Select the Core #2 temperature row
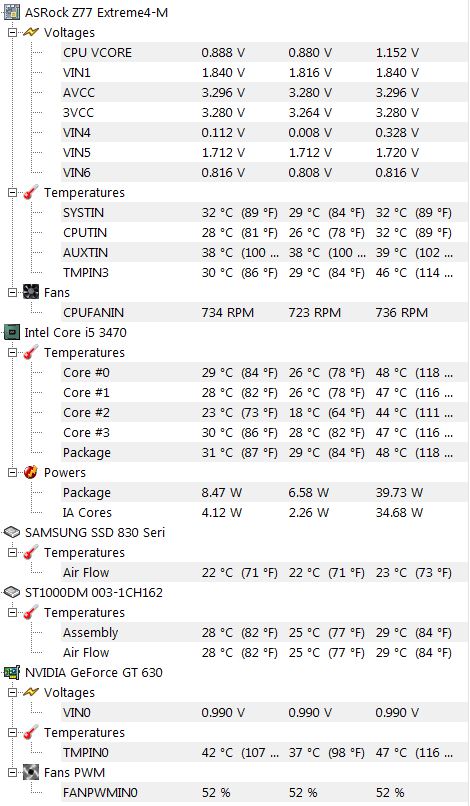 264,413
